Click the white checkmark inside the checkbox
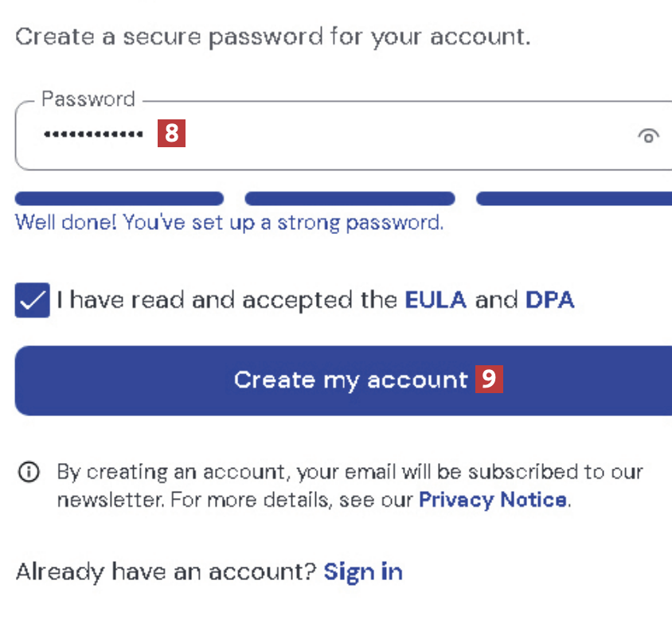This screenshot has width=672, height=635. (x=33, y=301)
